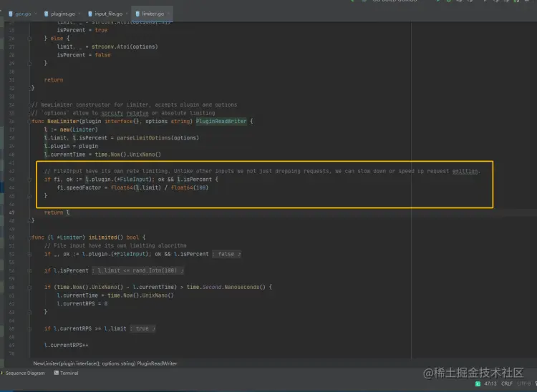The width and height of the screenshot is (537, 392).
Task: Click the '// File input have its own limiting' comment
Action: tap(115, 245)
